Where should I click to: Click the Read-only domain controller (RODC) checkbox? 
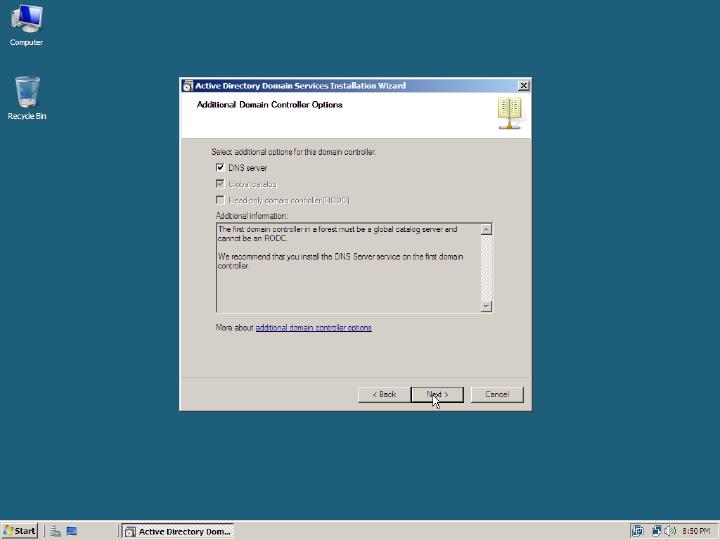[x=220, y=200]
